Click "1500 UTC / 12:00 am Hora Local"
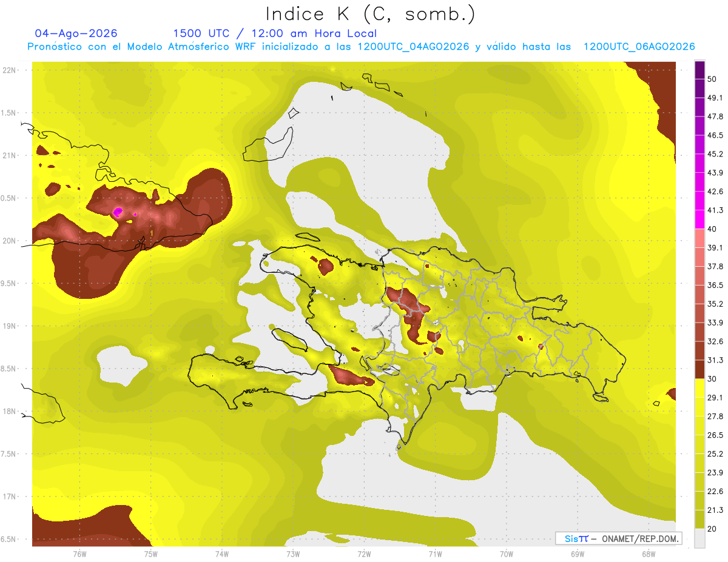 275,33
